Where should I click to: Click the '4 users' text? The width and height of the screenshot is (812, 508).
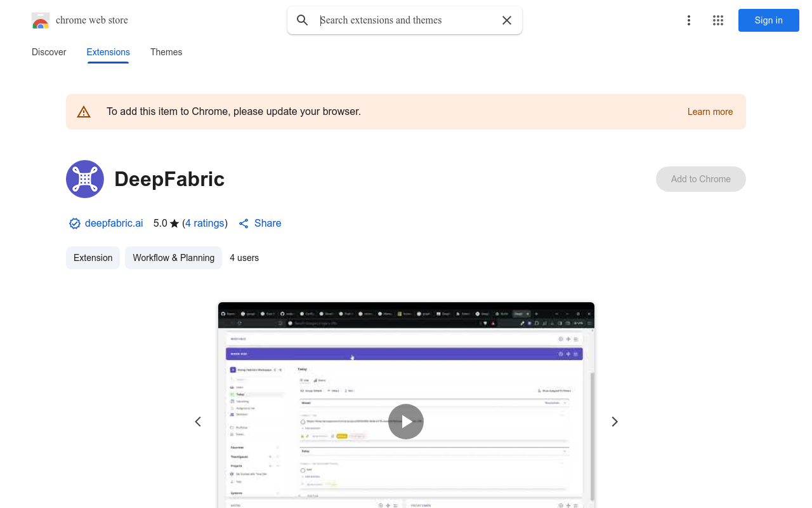point(244,258)
